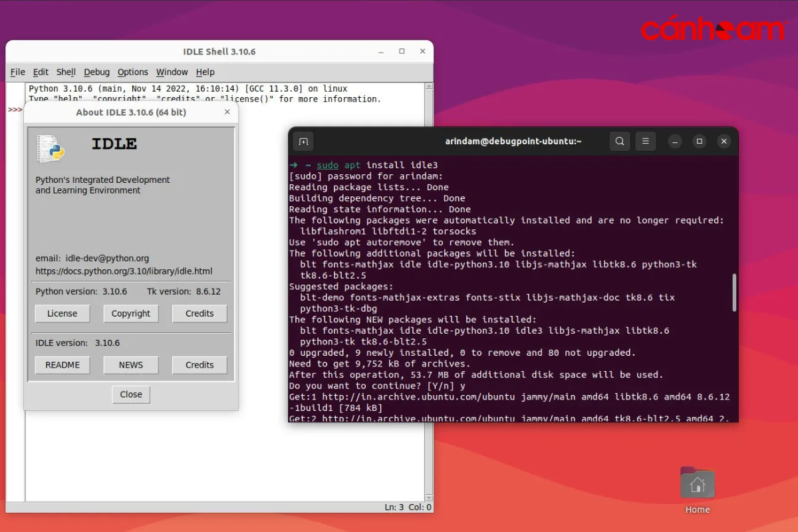The height and width of the screenshot is (532, 798).
Task: Click 'IDLE version: 3.10.6' text
Action: click(78, 343)
